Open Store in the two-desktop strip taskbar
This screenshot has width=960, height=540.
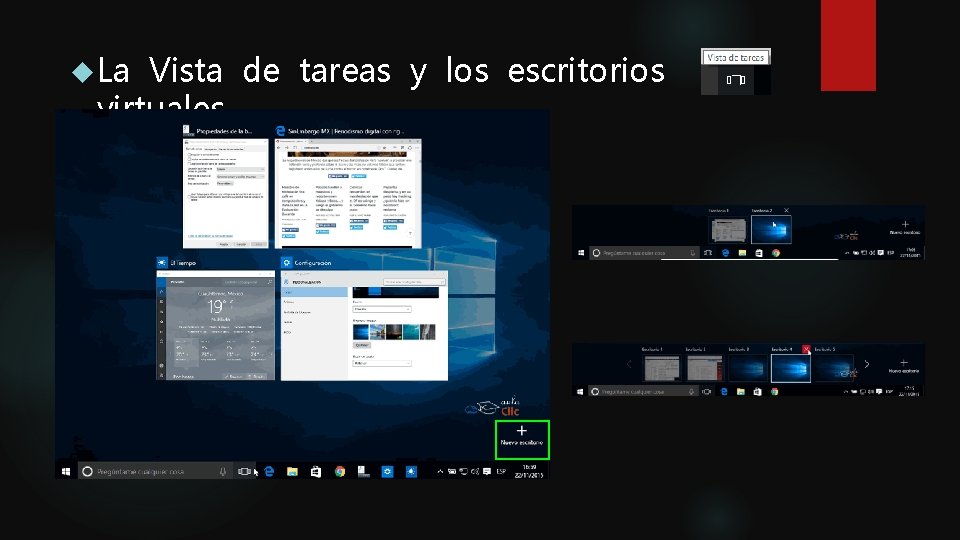[x=759, y=253]
